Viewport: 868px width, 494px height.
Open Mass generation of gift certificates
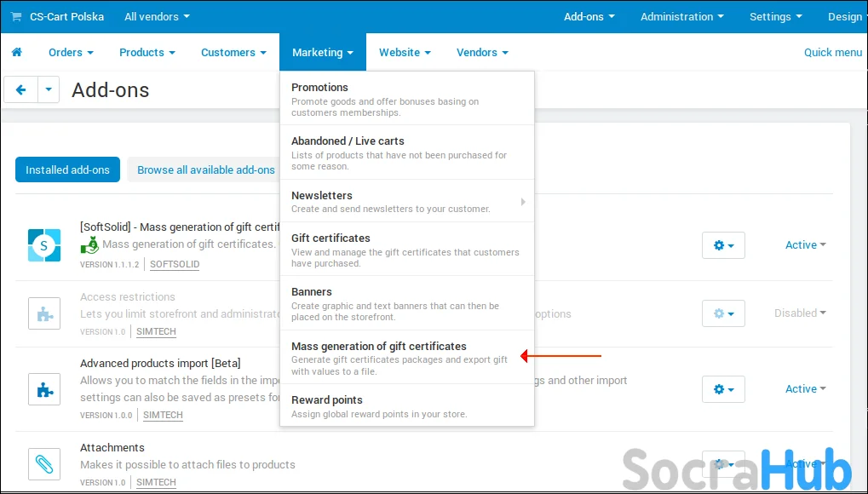407,357
